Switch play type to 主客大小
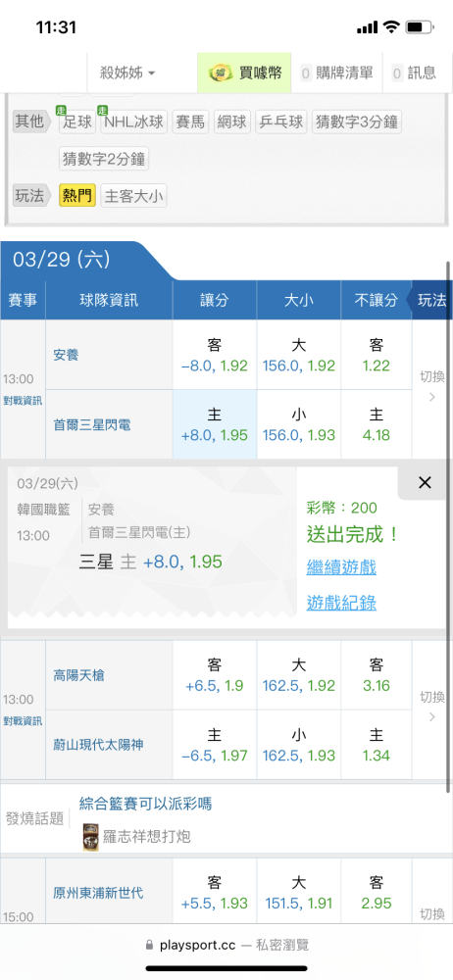The width and height of the screenshot is (453, 980). pos(134,196)
